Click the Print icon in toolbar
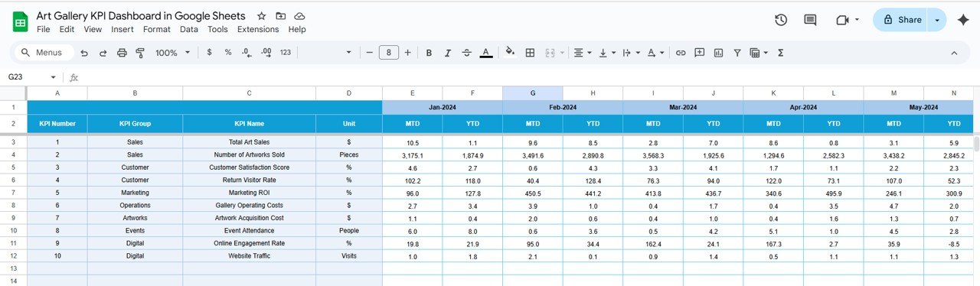 [x=122, y=53]
